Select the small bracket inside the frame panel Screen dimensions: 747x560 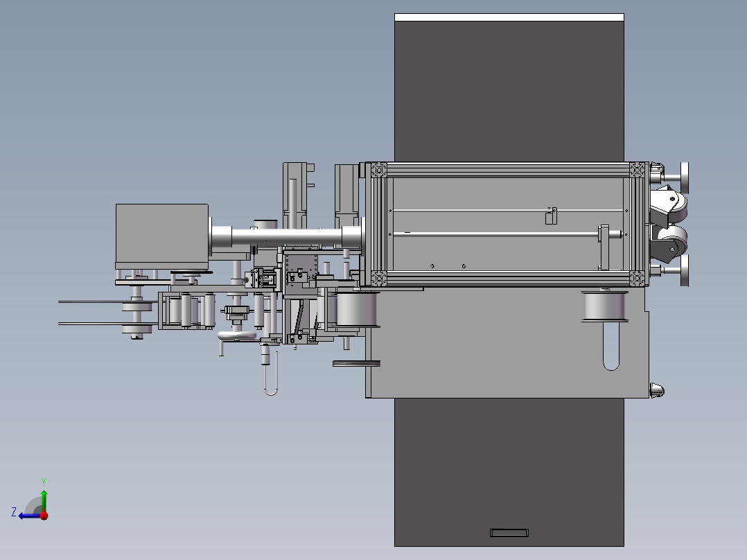point(551,216)
